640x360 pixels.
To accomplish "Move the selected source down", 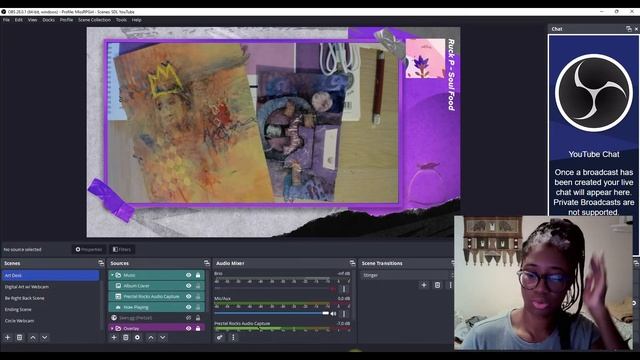I will [x=162, y=338].
